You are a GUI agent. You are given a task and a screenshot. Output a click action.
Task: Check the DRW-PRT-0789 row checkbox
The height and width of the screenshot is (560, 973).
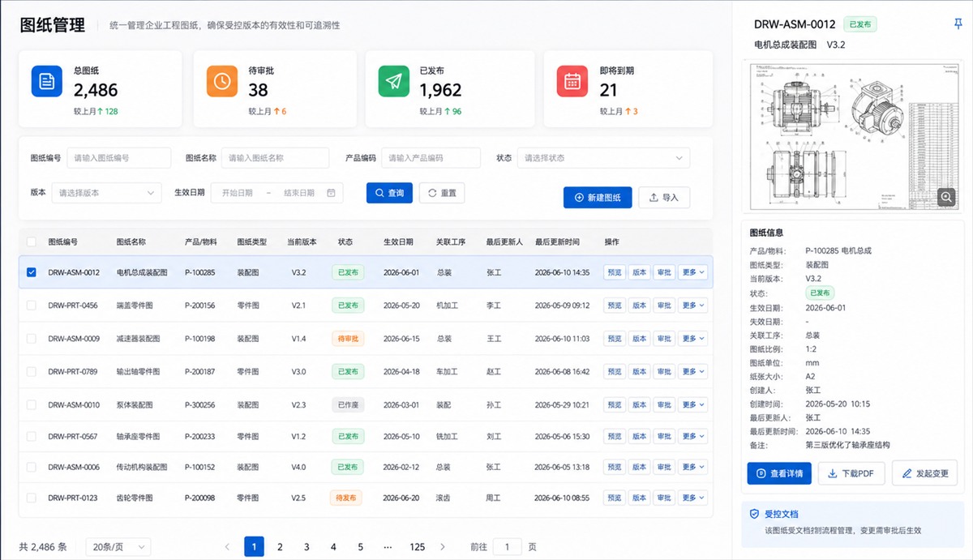[x=32, y=371]
